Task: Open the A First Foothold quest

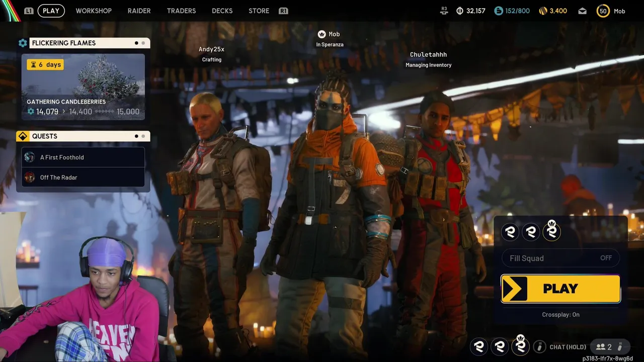Action: click(x=83, y=157)
